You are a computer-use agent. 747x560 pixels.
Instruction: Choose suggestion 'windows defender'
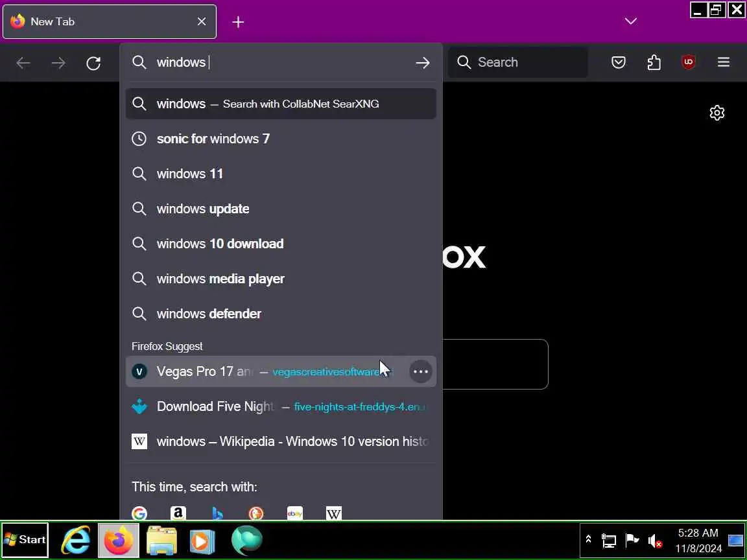pos(281,314)
